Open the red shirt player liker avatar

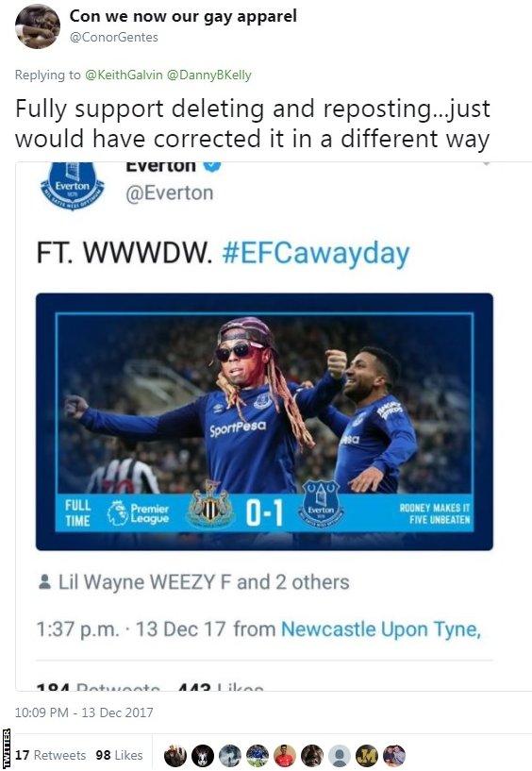coord(284,755)
